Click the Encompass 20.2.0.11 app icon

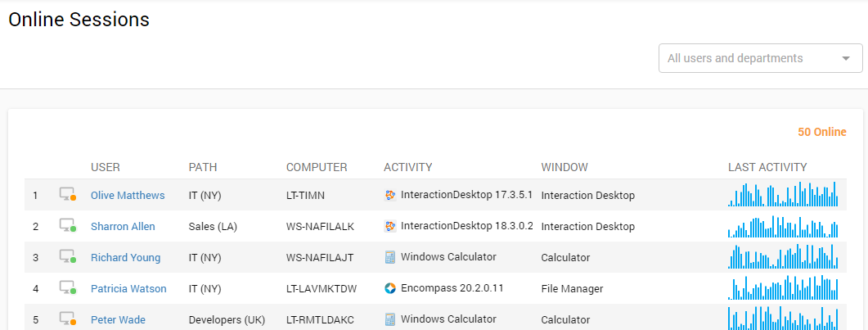pyautogui.click(x=390, y=288)
